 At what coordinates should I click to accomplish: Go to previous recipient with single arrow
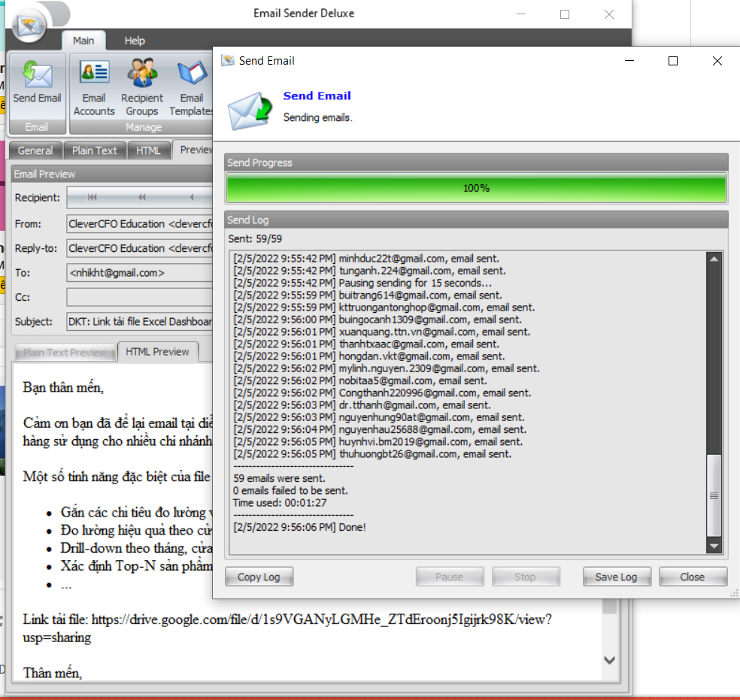click(x=191, y=198)
